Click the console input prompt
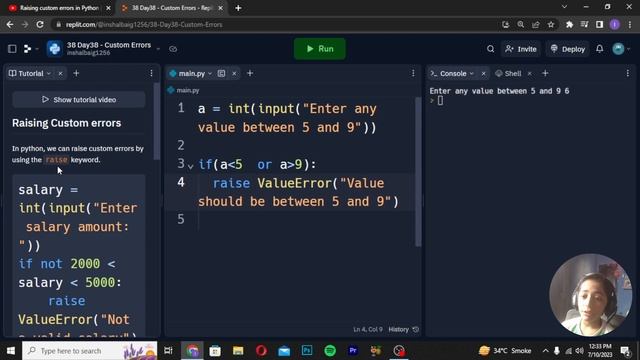This screenshot has height=360, width=640. point(440,101)
